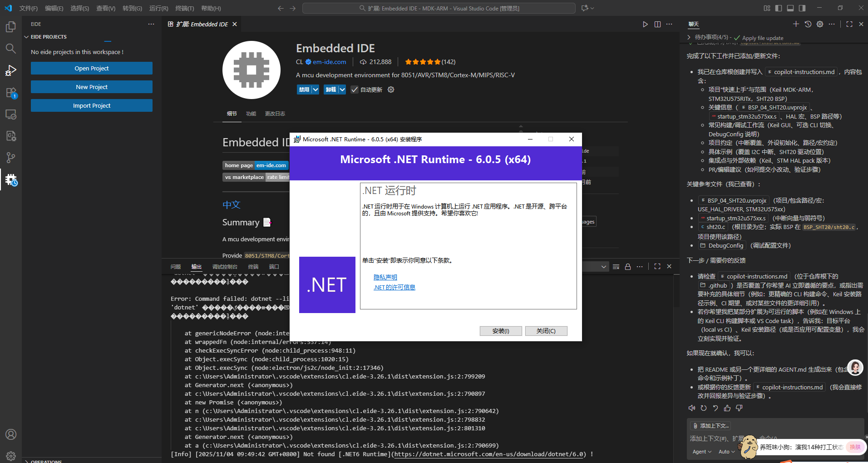
Task: Uncheck the 自动更新 checkbox
Action: [355, 90]
